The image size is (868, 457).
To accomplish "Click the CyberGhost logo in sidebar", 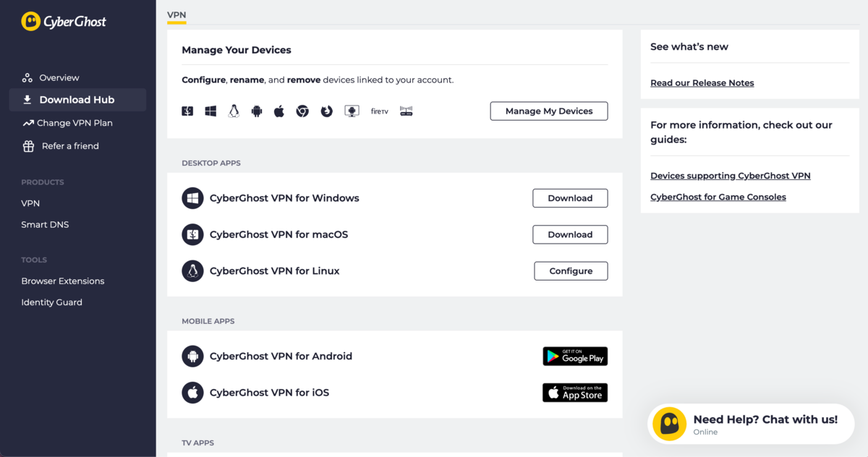I will (64, 22).
